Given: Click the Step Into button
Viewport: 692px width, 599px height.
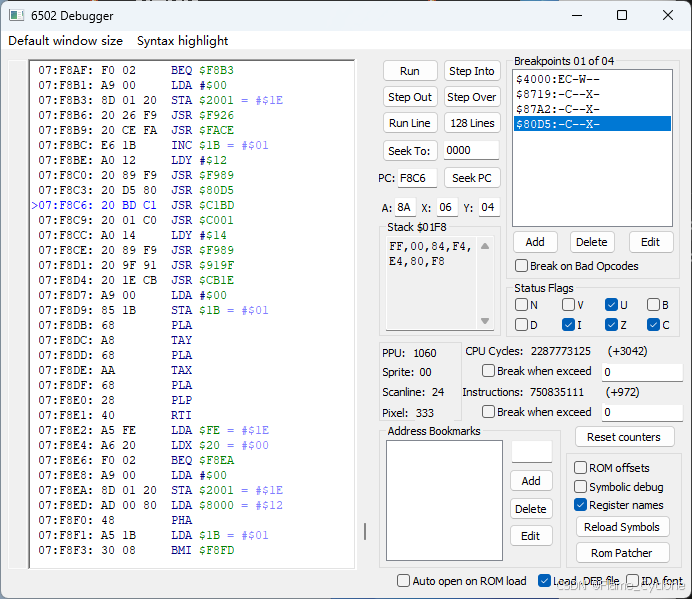Looking at the screenshot, I should (x=472, y=71).
